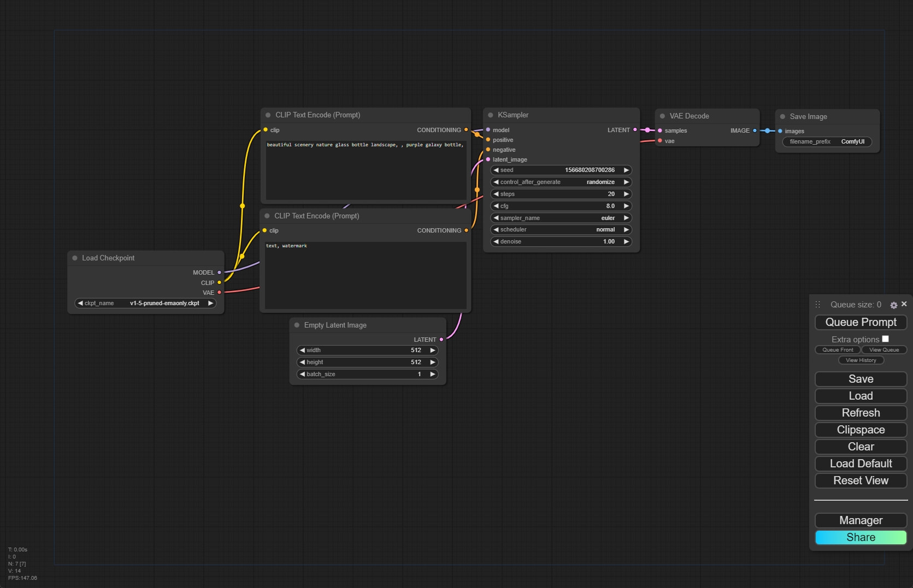Change control_after_generate randomize option
The width and height of the screenshot is (913, 588).
point(561,182)
